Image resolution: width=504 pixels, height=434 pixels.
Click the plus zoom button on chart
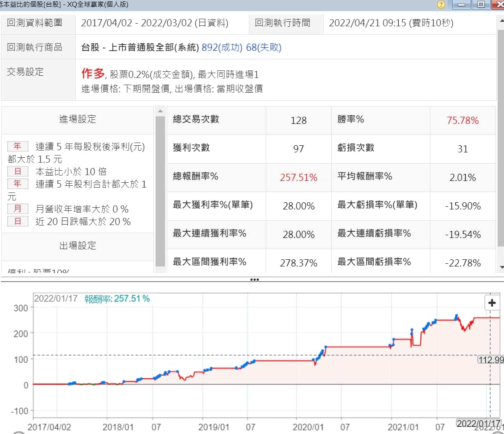point(492,303)
